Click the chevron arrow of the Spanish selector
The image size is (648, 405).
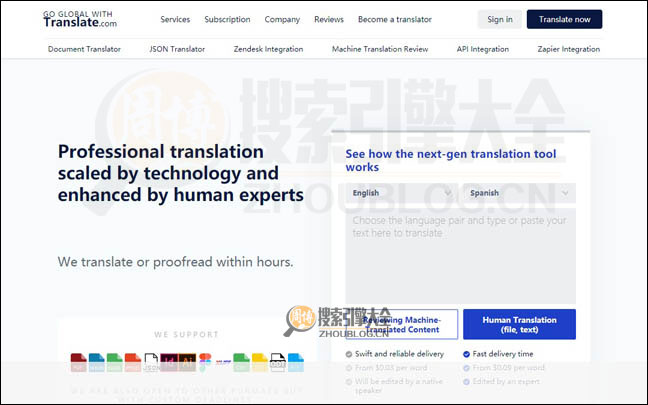565,193
